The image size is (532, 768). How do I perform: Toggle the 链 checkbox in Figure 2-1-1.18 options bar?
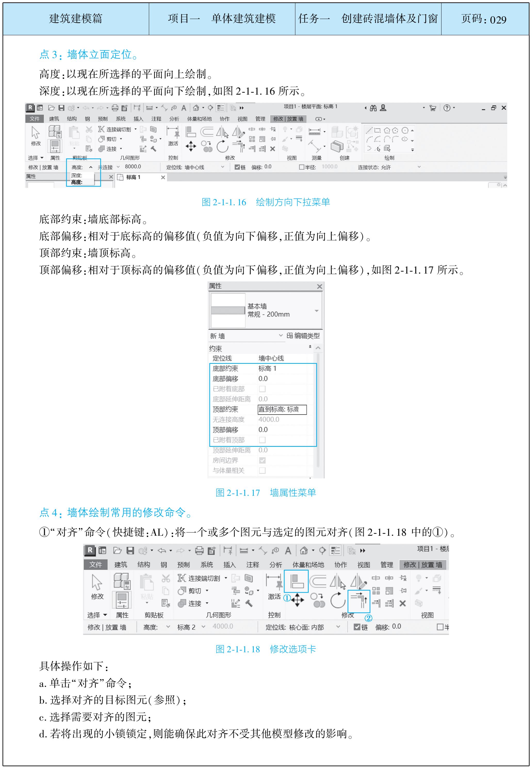point(357,627)
